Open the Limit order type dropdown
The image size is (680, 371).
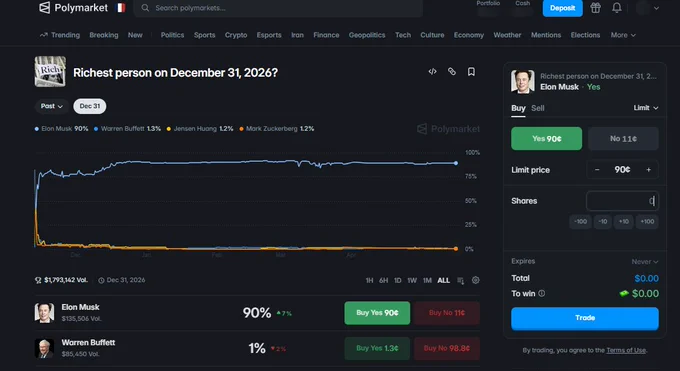tap(646, 108)
